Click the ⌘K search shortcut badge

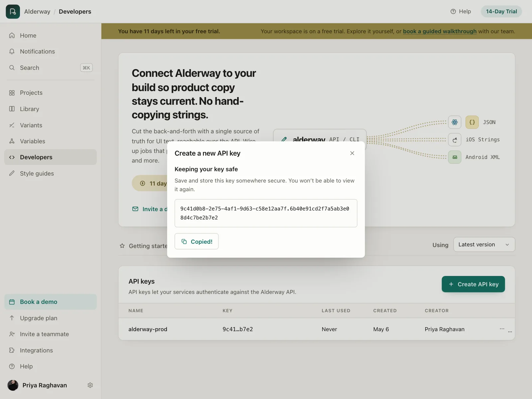pyautogui.click(x=86, y=68)
